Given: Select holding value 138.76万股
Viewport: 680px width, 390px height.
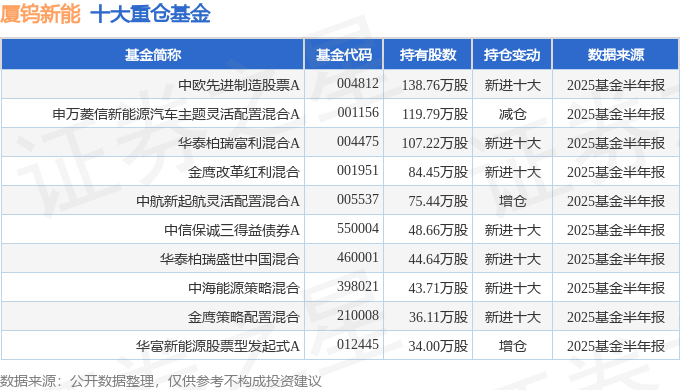Looking at the screenshot, I should click(435, 85).
